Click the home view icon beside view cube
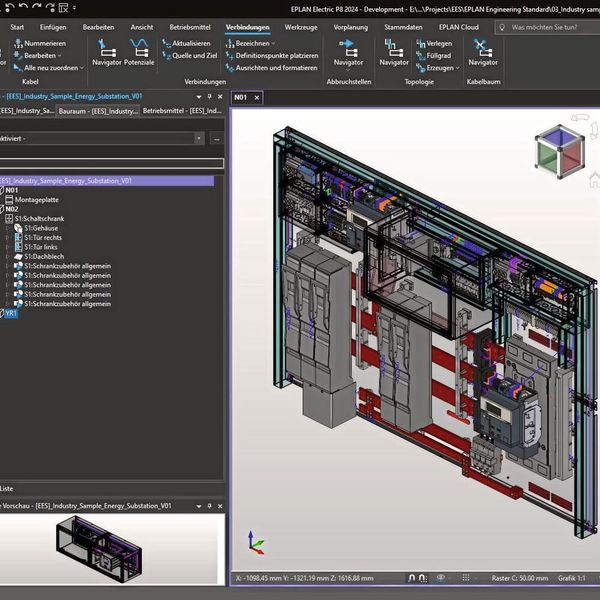Image resolution: width=600 pixels, height=600 pixels. click(595, 179)
